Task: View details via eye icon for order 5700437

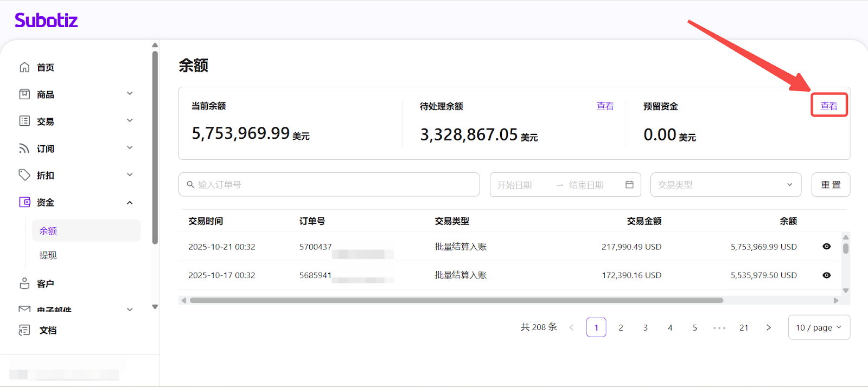Action: 826,247
